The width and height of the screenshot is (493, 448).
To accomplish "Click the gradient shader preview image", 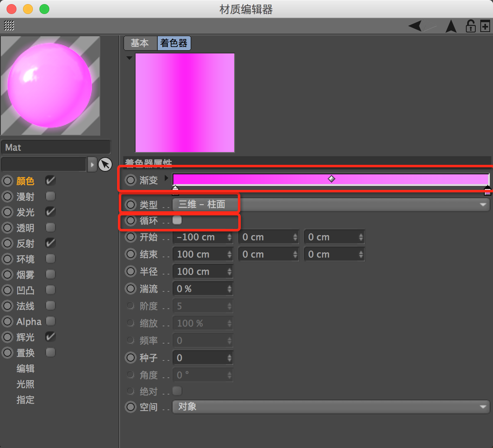I will pyautogui.click(x=185, y=103).
